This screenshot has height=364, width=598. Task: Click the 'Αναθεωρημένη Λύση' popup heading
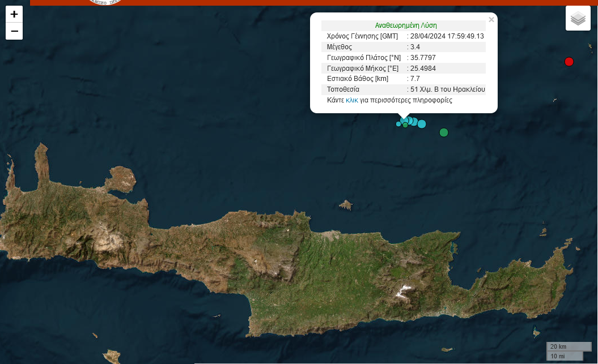pos(405,25)
